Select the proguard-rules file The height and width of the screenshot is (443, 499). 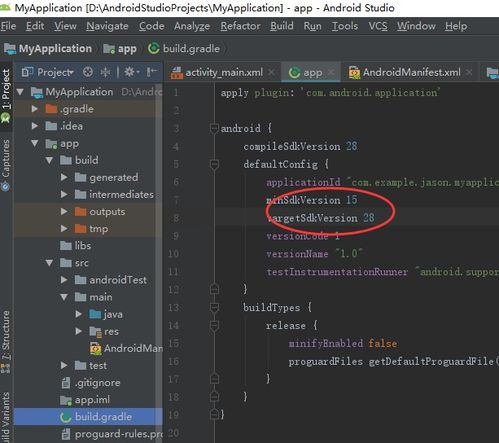click(x=112, y=434)
